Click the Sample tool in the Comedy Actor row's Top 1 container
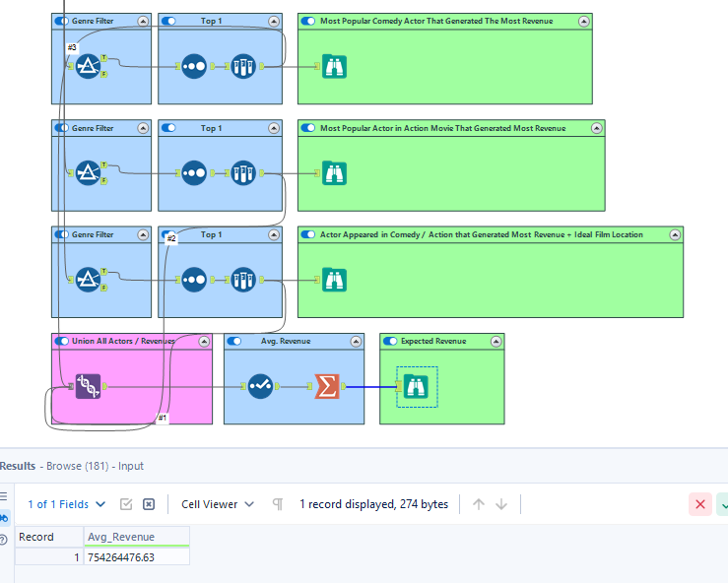728x583 pixels. 243,66
